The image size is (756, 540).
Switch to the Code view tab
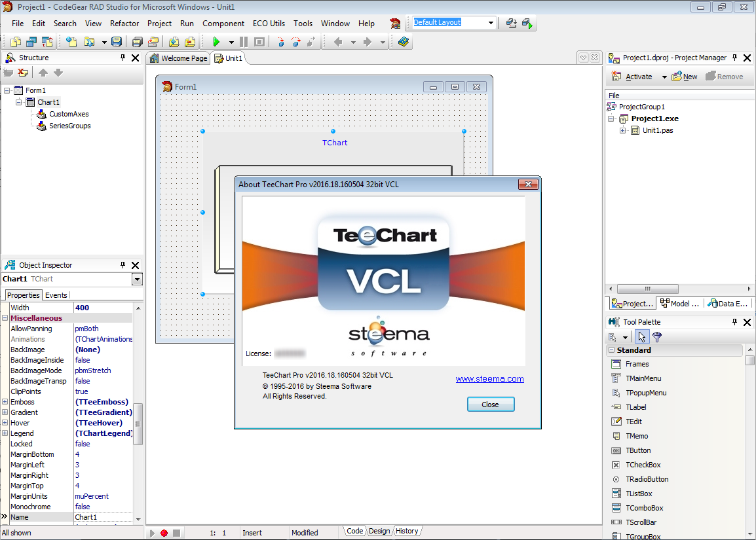click(x=355, y=531)
